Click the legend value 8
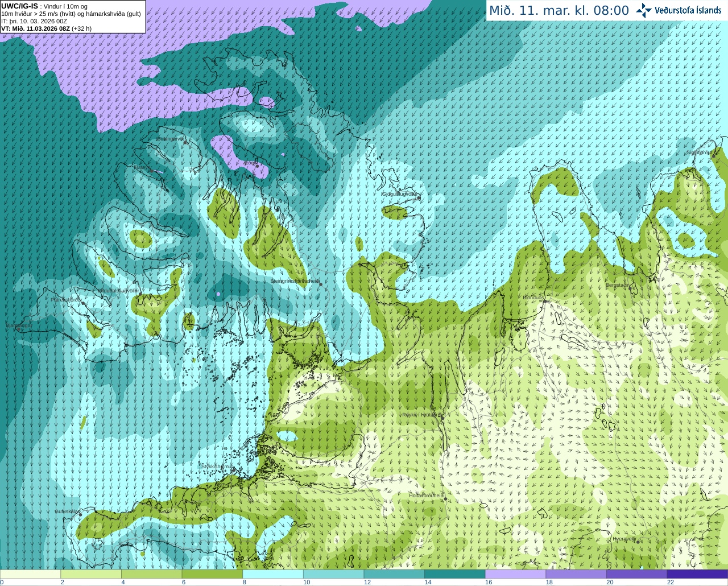728x586 pixels. click(245, 583)
